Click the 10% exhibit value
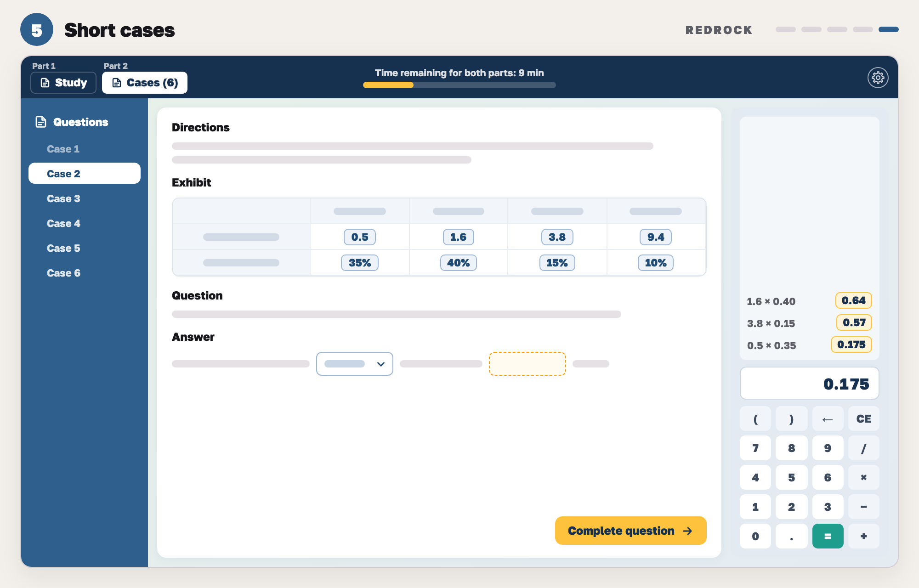The image size is (919, 588). pyautogui.click(x=656, y=263)
